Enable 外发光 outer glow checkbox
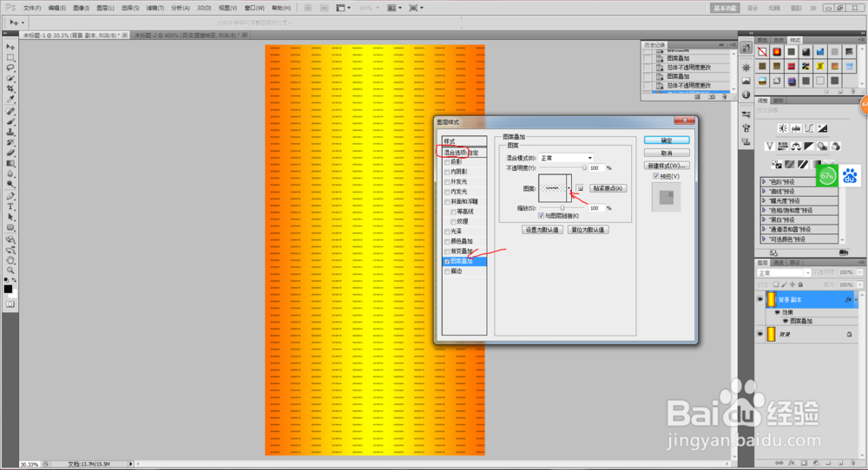Screen dimensions: 868x470 (x=447, y=182)
